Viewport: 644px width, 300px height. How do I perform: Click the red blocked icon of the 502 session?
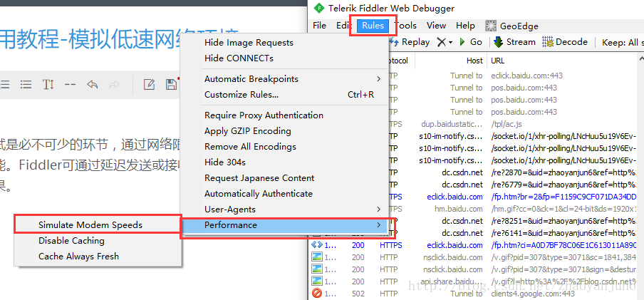click(317, 294)
